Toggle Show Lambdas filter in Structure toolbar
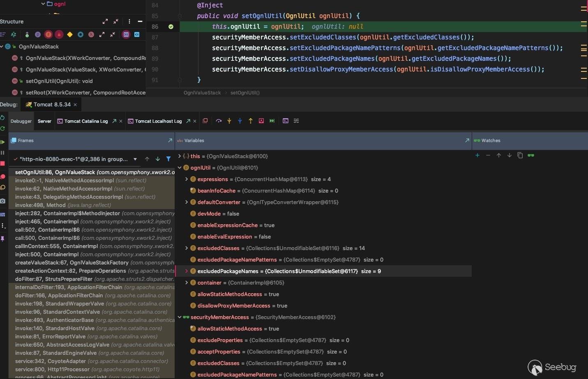 91,34
